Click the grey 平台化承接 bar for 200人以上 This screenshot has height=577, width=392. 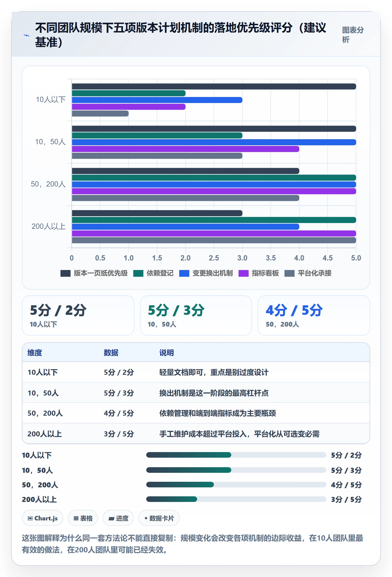coord(214,240)
